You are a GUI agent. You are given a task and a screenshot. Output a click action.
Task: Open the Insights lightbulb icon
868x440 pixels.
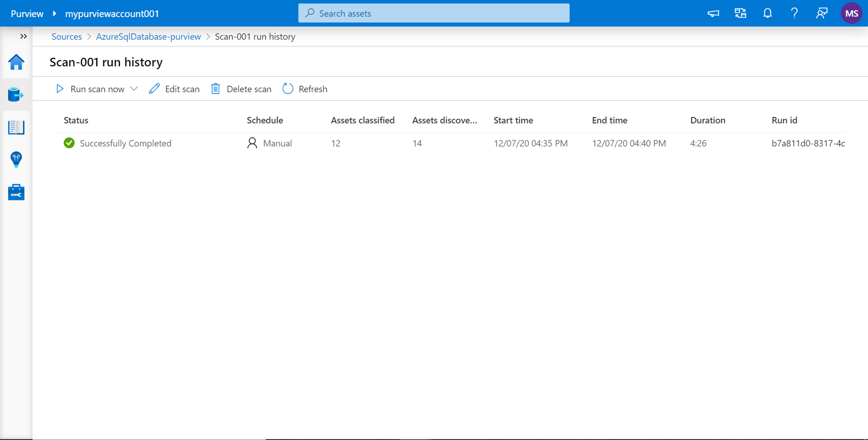tap(16, 159)
